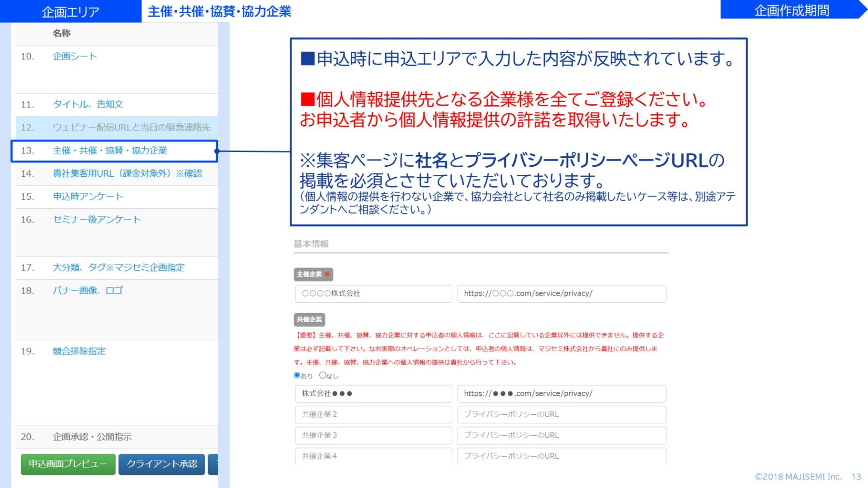868x488 pixels.
Task: Open タイトル、告知文 item
Action: (88, 104)
